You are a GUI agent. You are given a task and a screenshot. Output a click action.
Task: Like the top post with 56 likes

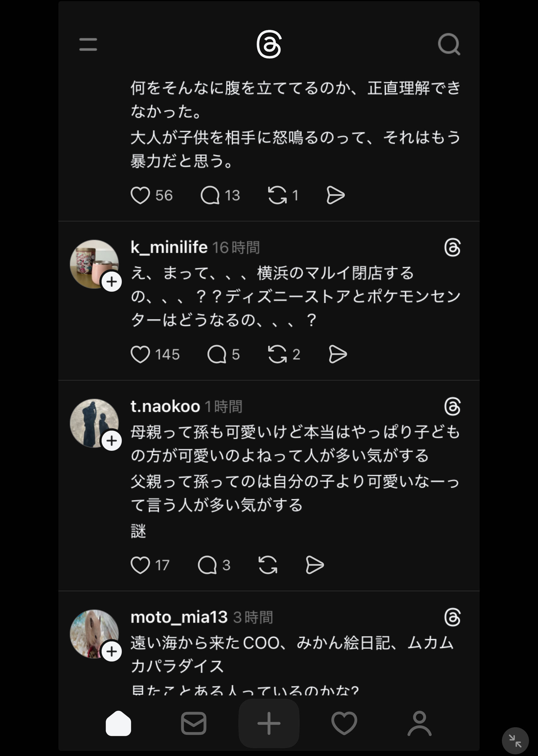(140, 195)
